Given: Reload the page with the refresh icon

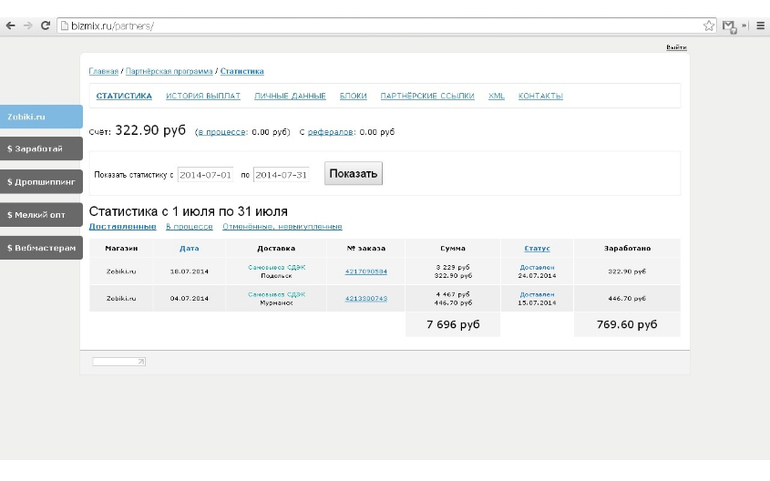Looking at the screenshot, I should tap(45, 25).
